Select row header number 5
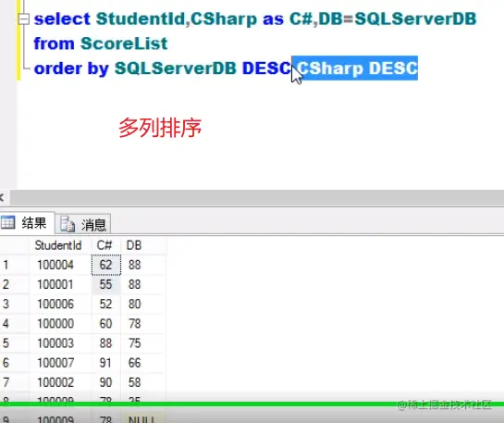 [15, 343]
